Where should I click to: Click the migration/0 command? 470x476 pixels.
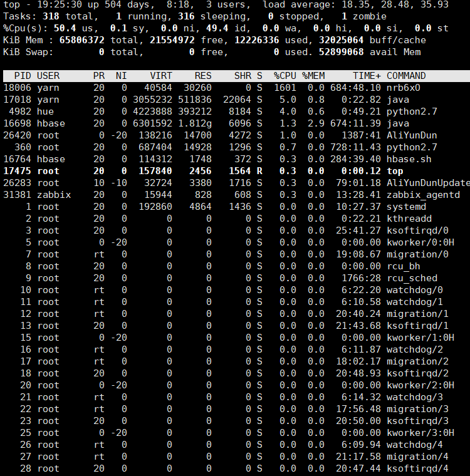click(x=417, y=254)
